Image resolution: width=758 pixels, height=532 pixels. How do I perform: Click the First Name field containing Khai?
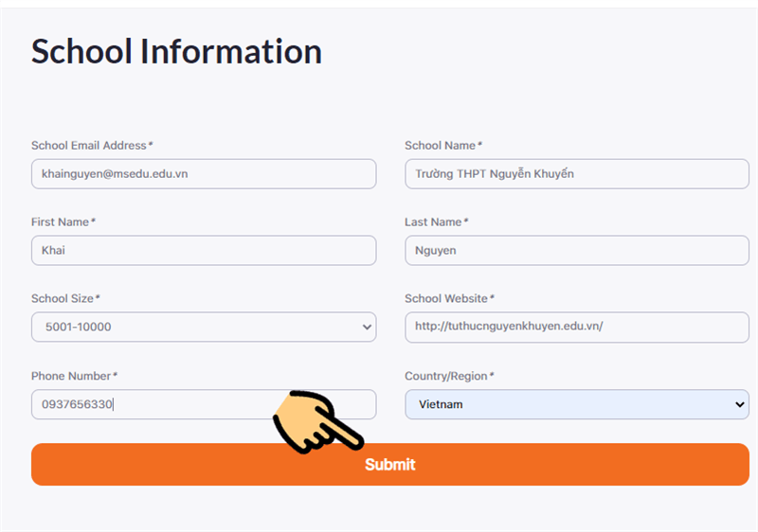coord(203,251)
